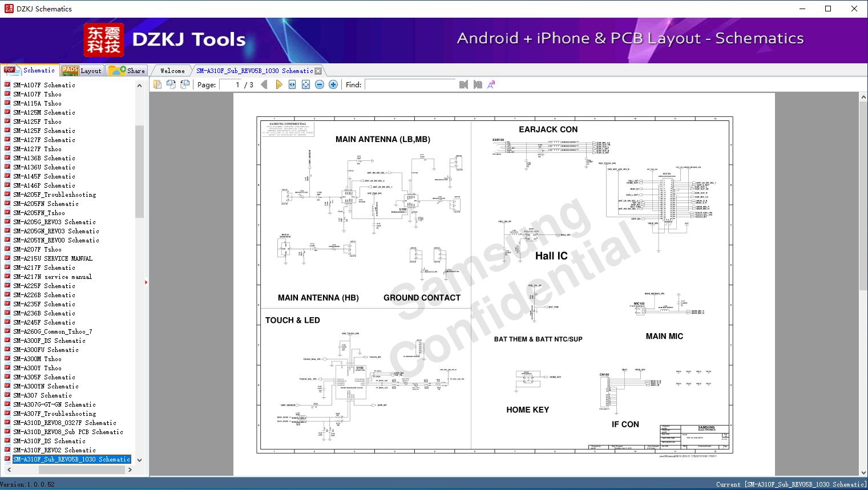868x490 pixels.
Task: Select SM-A205YN_REV00 Schematic
Action: (x=56, y=240)
